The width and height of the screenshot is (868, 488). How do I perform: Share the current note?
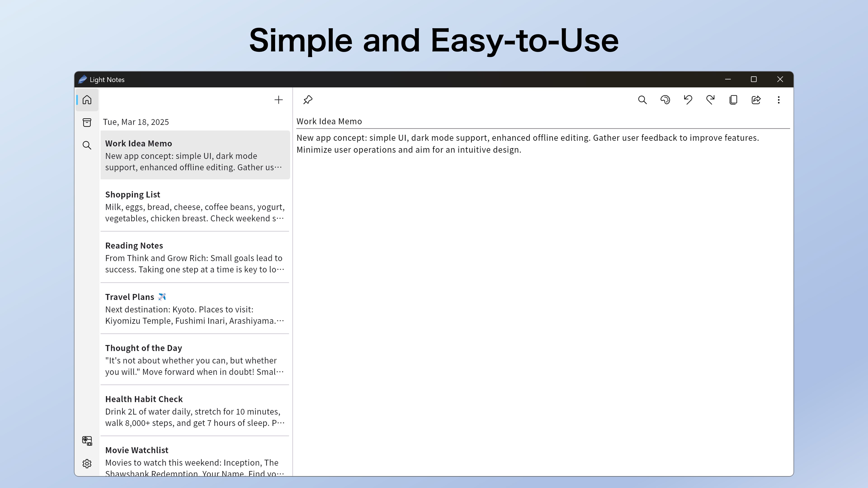point(756,100)
